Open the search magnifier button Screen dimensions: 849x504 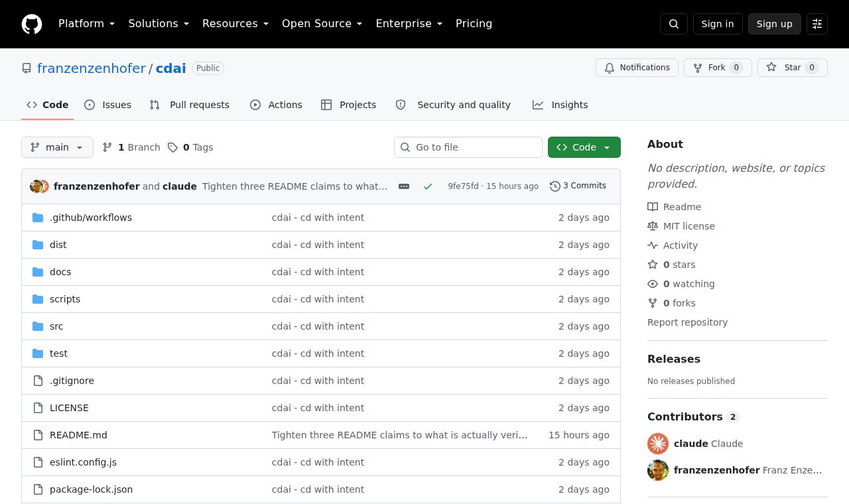[674, 24]
